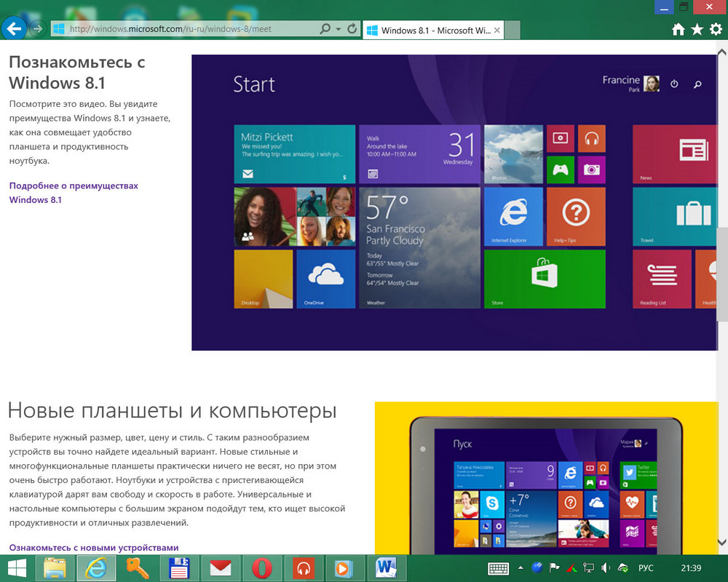Image resolution: width=728 pixels, height=582 pixels.
Task: Open Favorites with the star icon
Action: [697, 30]
